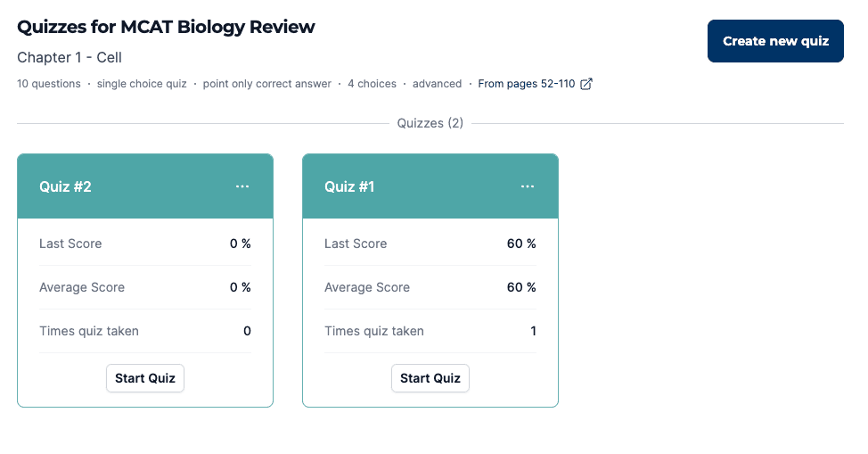Start Quiz #2
The width and height of the screenshot is (868, 454).
pos(145,378)
